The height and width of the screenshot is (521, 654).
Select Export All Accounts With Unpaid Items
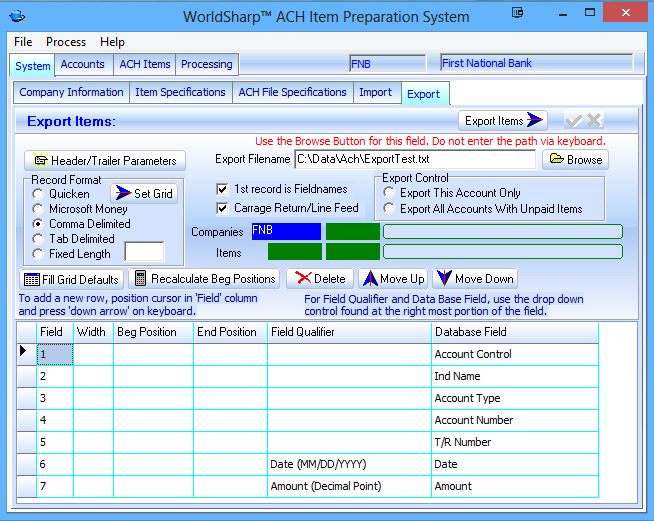pyautogui.click(x=389, y=209)
